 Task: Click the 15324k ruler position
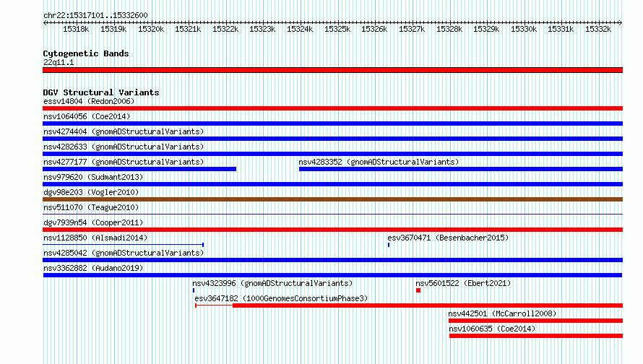pyautogui.click(x=300, y=29)
